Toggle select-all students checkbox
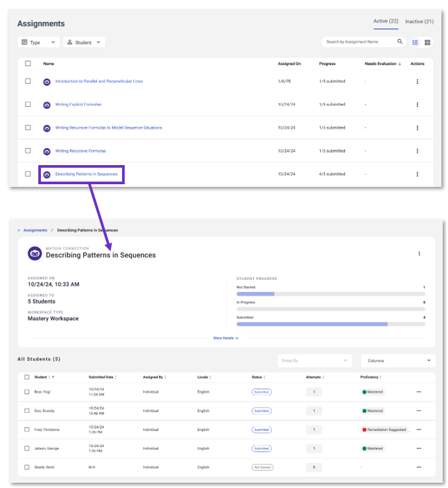 pyautogui.click(x=27, y=377)
